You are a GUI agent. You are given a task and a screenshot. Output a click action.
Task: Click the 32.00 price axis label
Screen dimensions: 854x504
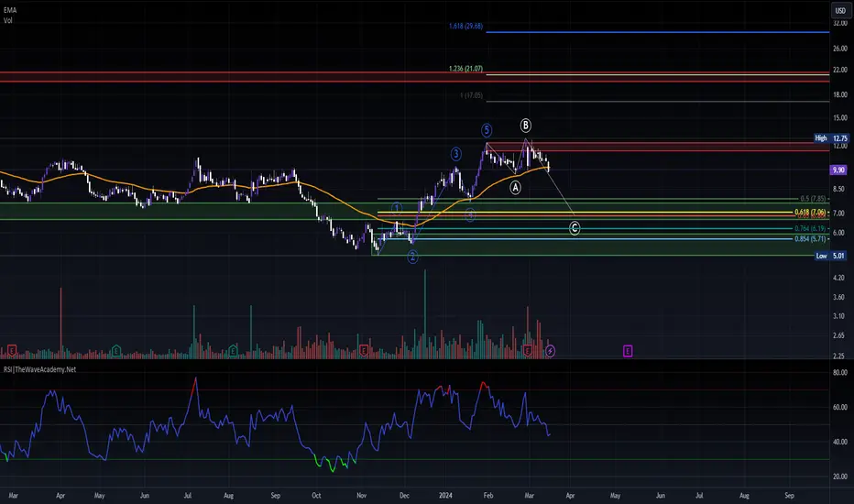pos(840,24)
